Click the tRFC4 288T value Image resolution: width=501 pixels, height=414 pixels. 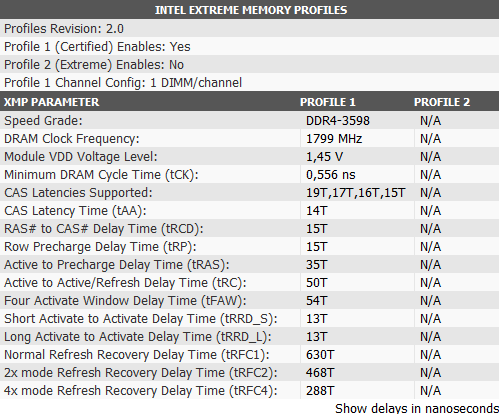[320, 391]
